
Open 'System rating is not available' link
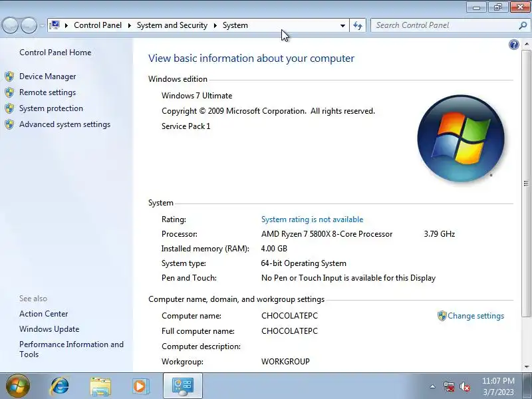tap(312, 219)
